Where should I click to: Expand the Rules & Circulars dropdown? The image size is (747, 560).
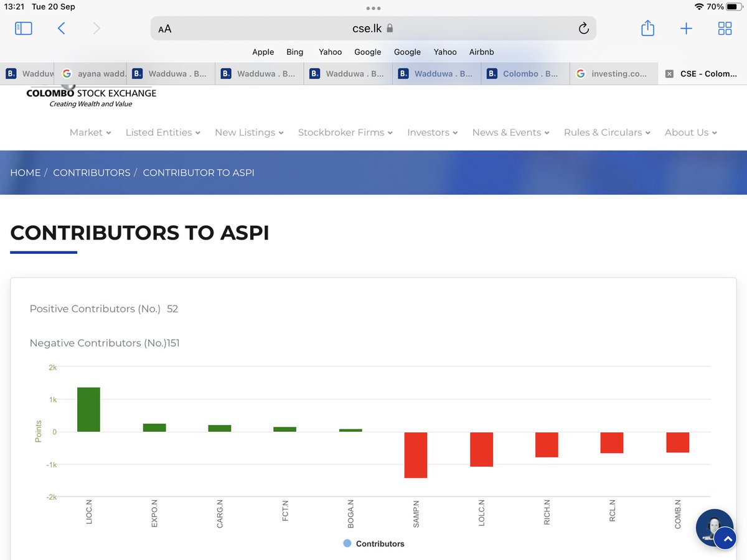click(607, 133)
